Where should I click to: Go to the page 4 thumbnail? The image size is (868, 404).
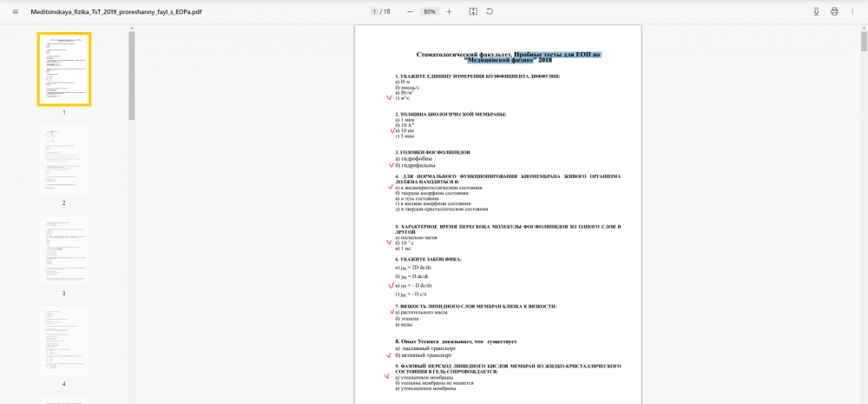coord(64,341)
